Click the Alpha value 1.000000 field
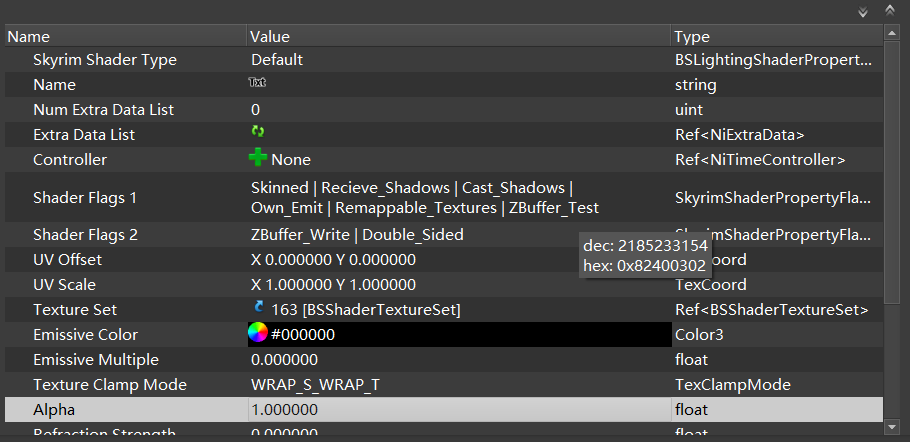Image resolution: width=910 pixels, height=442 pixels. click(x=459, y=410)
